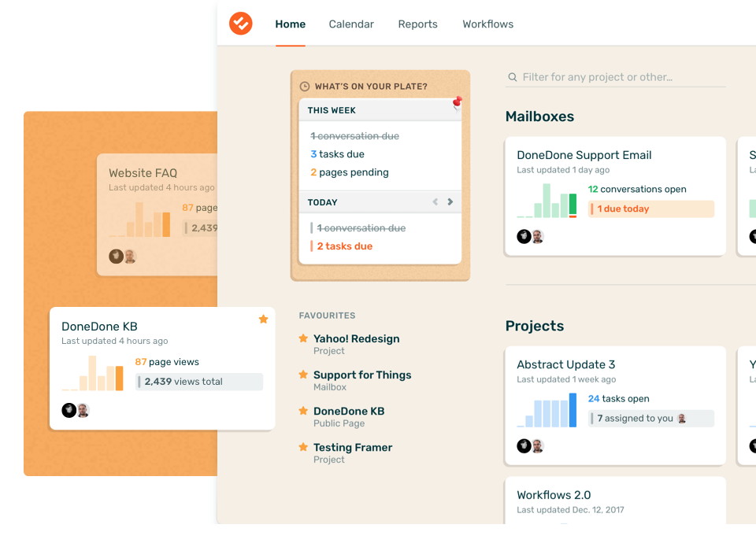
Task: Open the Calendar tab
Action: 351,24
